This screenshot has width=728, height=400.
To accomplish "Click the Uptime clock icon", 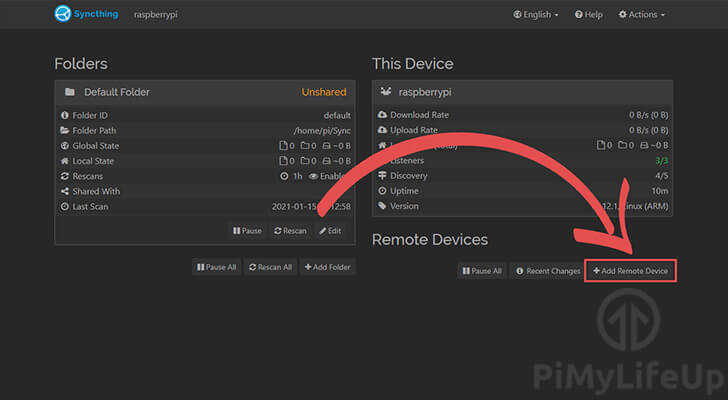I will 382,191.
